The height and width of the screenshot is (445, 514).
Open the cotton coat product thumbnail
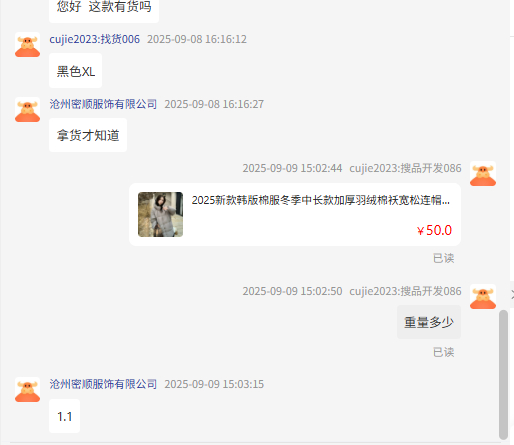pos(160,214)
